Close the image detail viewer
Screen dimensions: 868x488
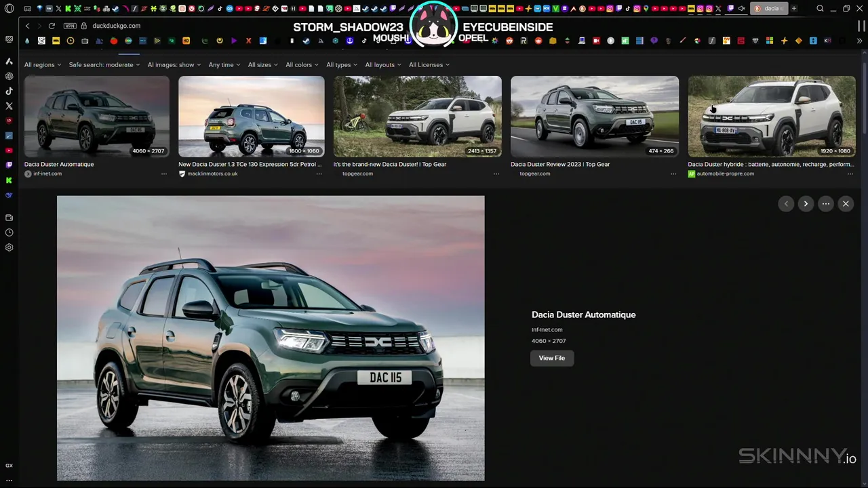(846, 203)
